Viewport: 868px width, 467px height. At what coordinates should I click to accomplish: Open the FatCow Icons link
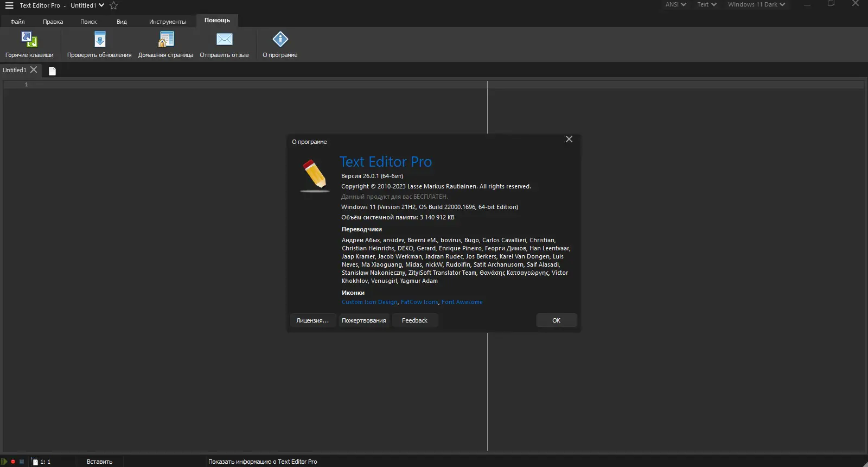(419, 302)
